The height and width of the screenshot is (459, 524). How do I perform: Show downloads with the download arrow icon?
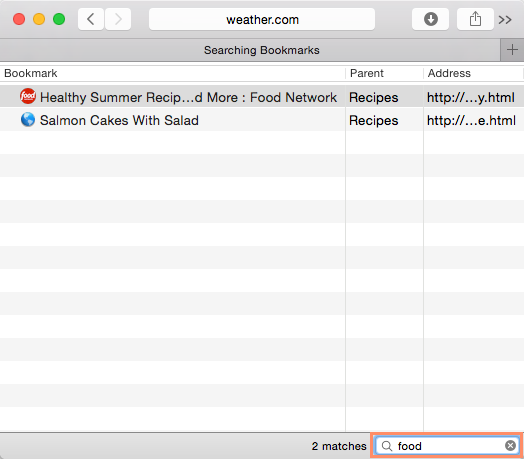[430, 19]
